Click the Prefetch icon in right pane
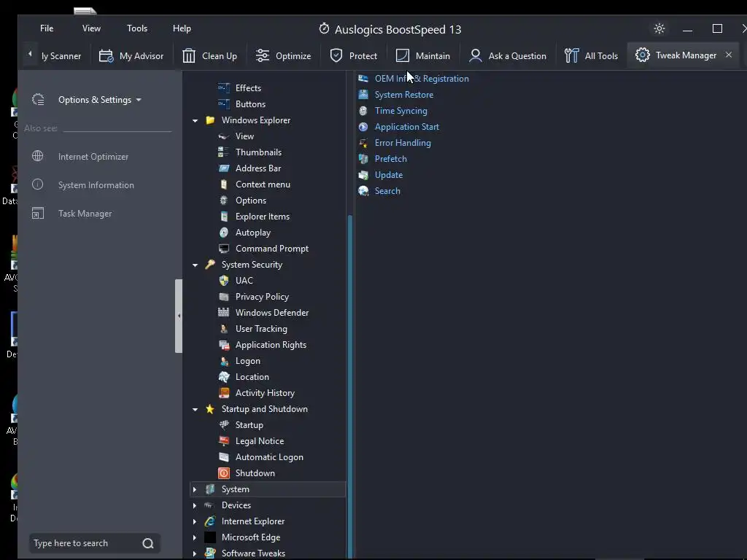The height and width of the screenshot is (560, 747). coord(363,158)
